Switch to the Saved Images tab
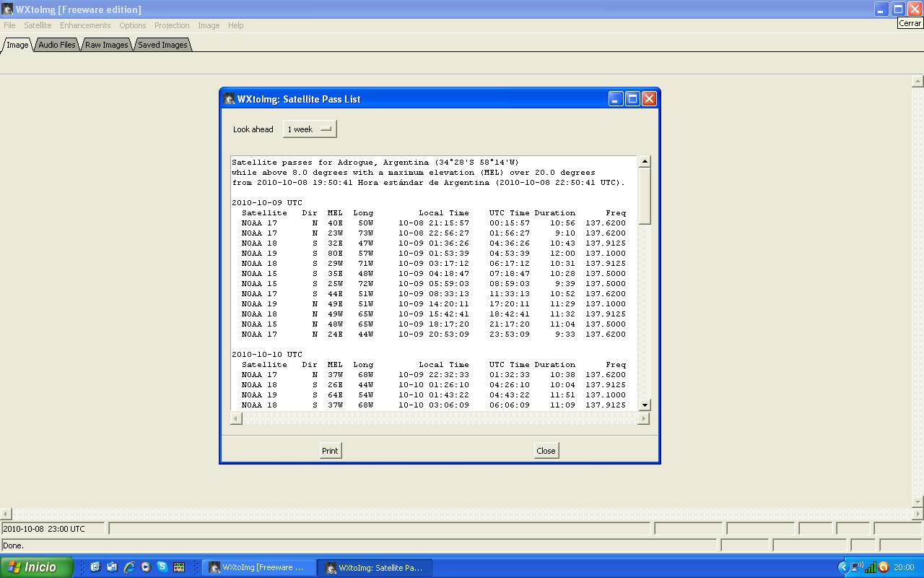This screenshot has width=924, height=578. tap(162, 45)
